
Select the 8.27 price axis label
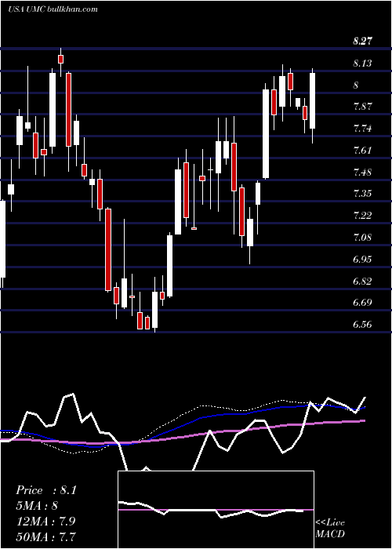(x=362, y=42)
